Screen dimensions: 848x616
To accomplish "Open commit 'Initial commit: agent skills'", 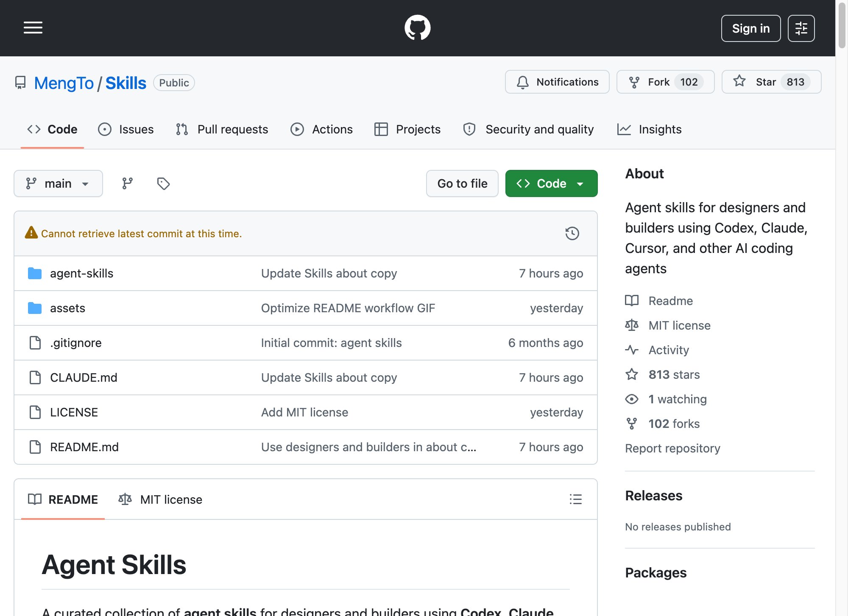I will click(332, 343).
